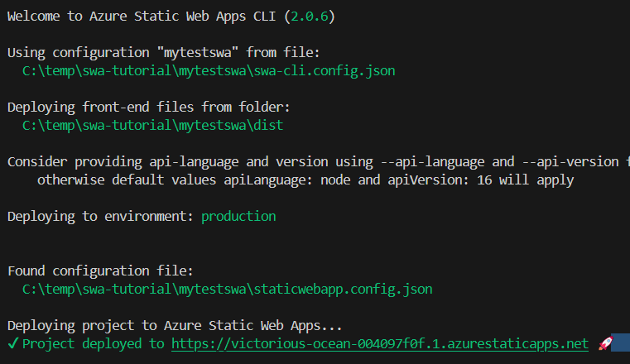
Task: Click the terminal cursor block after rocket
Action: click(x=620, y=342)
